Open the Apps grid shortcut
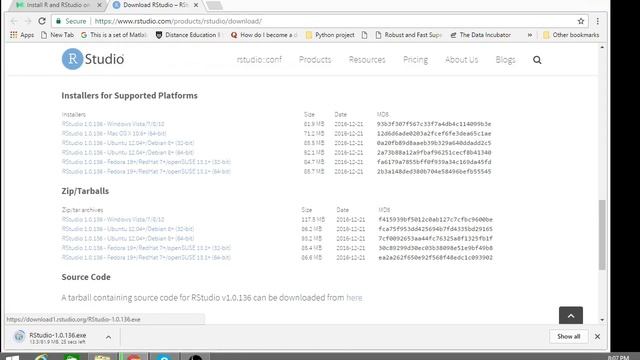Image resolution: width=640 pixels, height=360 pixels. click(22, 35)
